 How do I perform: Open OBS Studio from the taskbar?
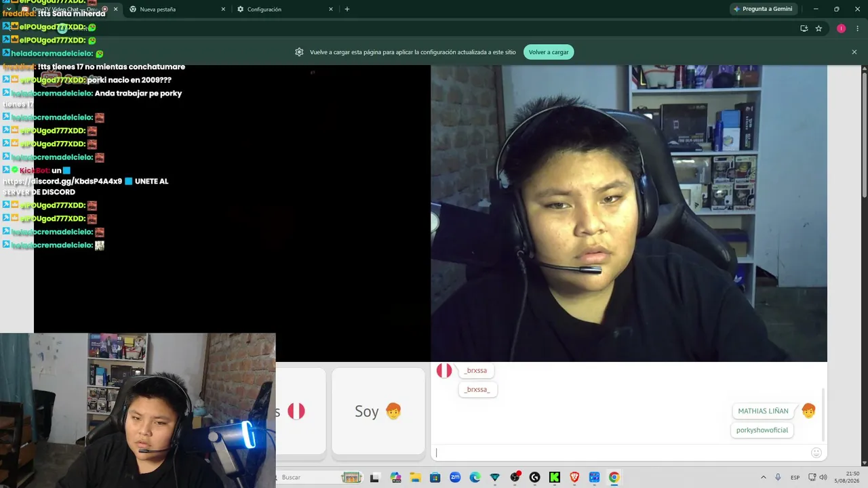(x=515, y=478)
